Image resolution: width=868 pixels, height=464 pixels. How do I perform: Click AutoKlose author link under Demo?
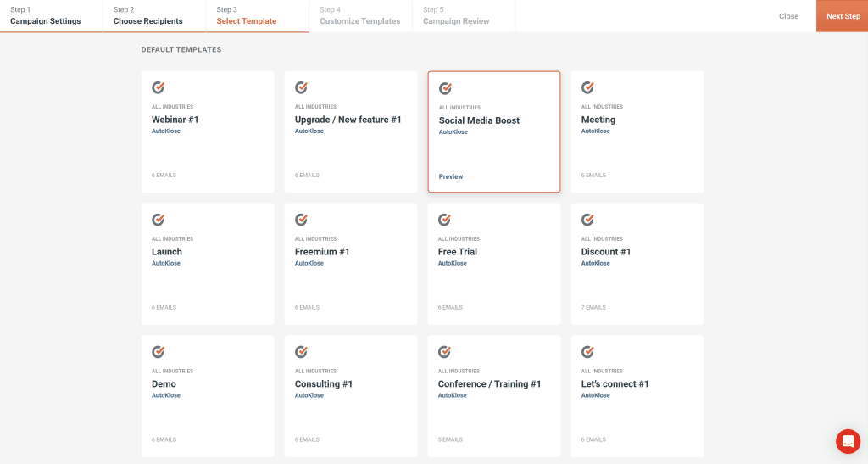(x=166, y=396)
